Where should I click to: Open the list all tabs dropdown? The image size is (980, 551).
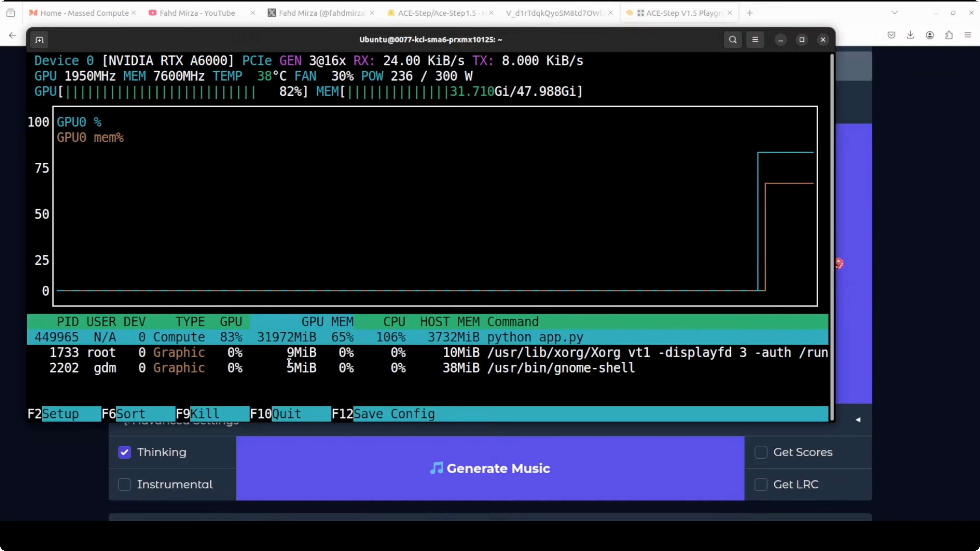click(x=895, y=13)
